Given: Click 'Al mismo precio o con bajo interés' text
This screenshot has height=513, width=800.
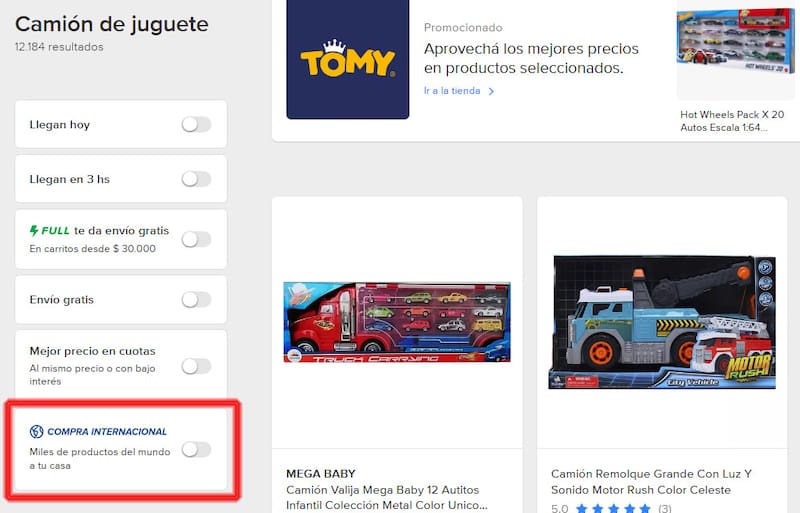Looking at the screenshot, I should click(x=92, y=375).
